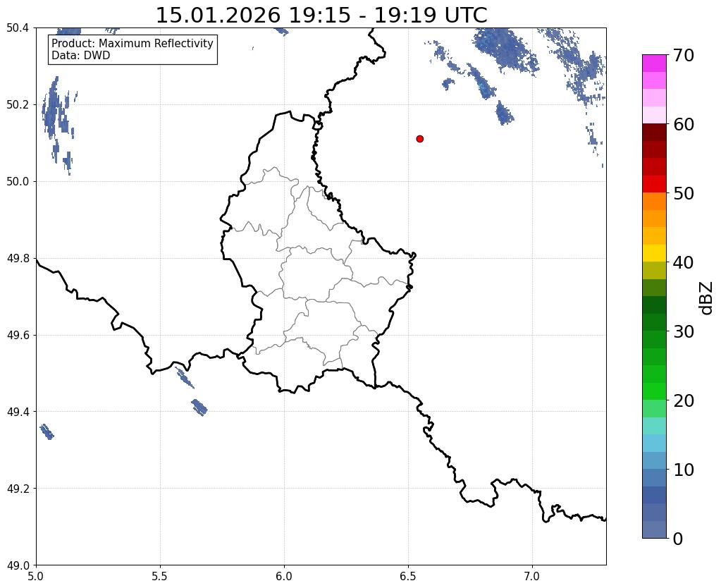The image size is (721, 588).
Task: Click the colorbar tick label "60"
Action: point(683,124)
